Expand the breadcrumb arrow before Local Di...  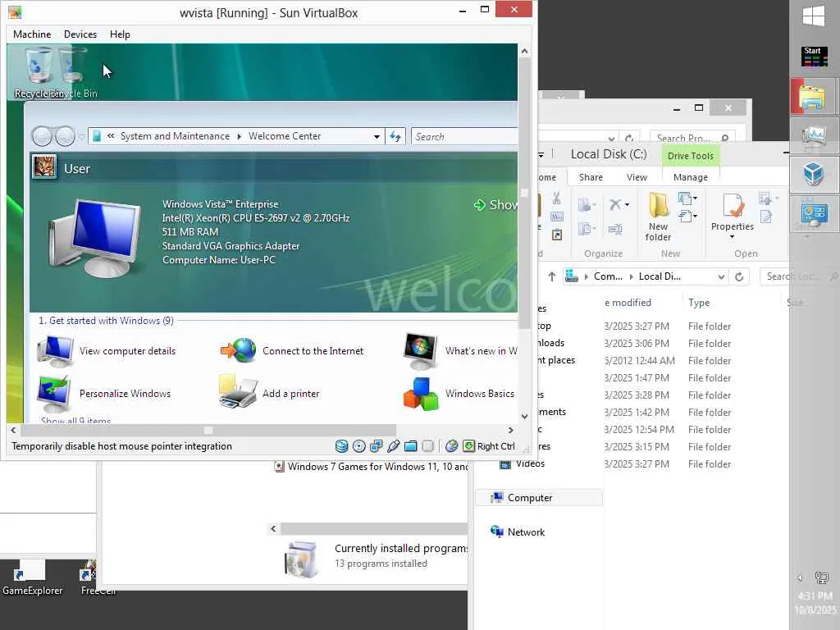[631, 276]
